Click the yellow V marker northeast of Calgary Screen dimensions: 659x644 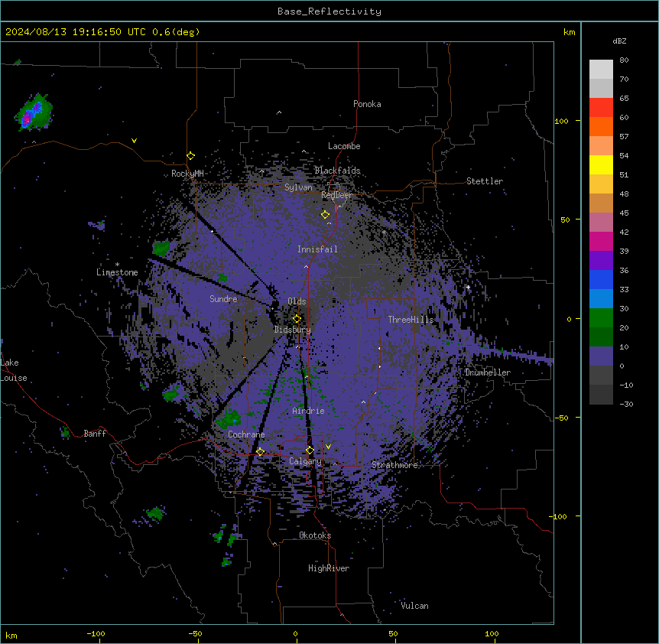coord(328,447)
